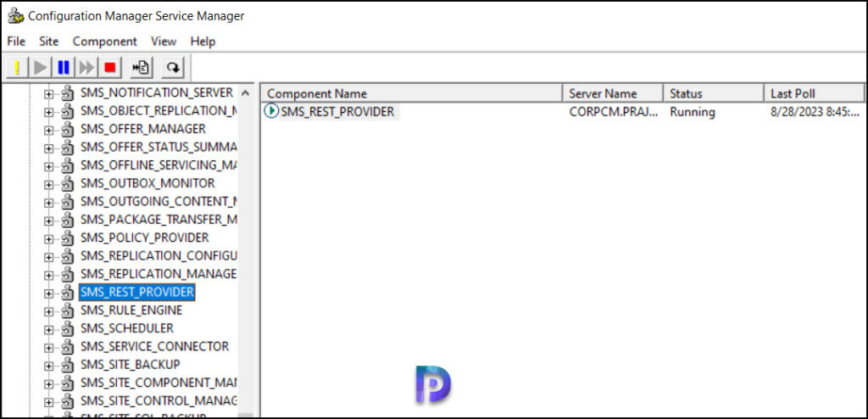The width and height of the screenshot is (868, 419).
Task: Expand the SMS_SCHEDULER node
Action: [48, 330]
